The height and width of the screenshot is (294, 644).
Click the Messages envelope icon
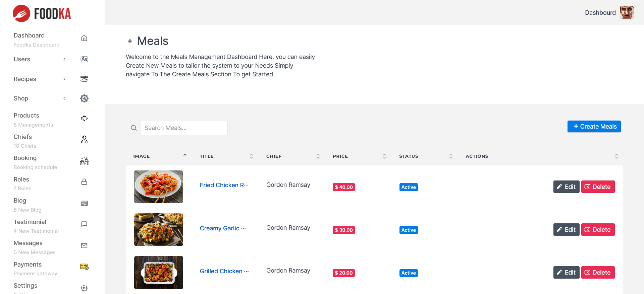(84, 246)
